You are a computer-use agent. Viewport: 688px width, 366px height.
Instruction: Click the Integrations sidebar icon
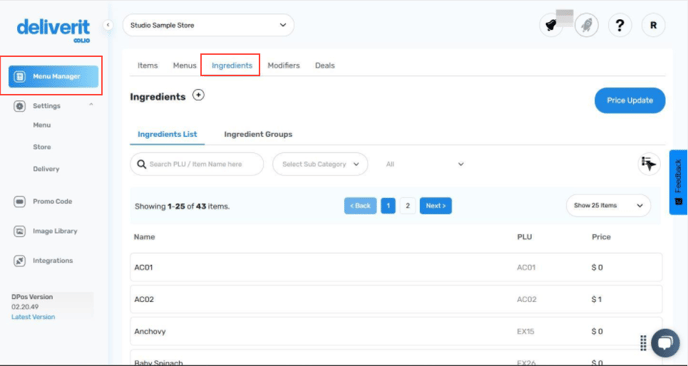click(x=19, y=261)
